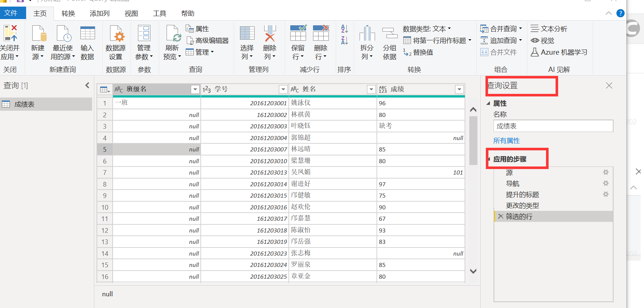Switch to the 视图 view tab
Image resolution: width=644 pixels, height=308 pixels.
[x=131, y=14]
